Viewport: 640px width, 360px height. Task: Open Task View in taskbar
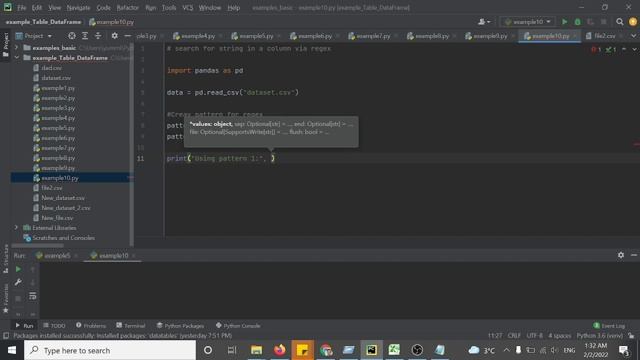pyautogui.click(x=232, y=350)
